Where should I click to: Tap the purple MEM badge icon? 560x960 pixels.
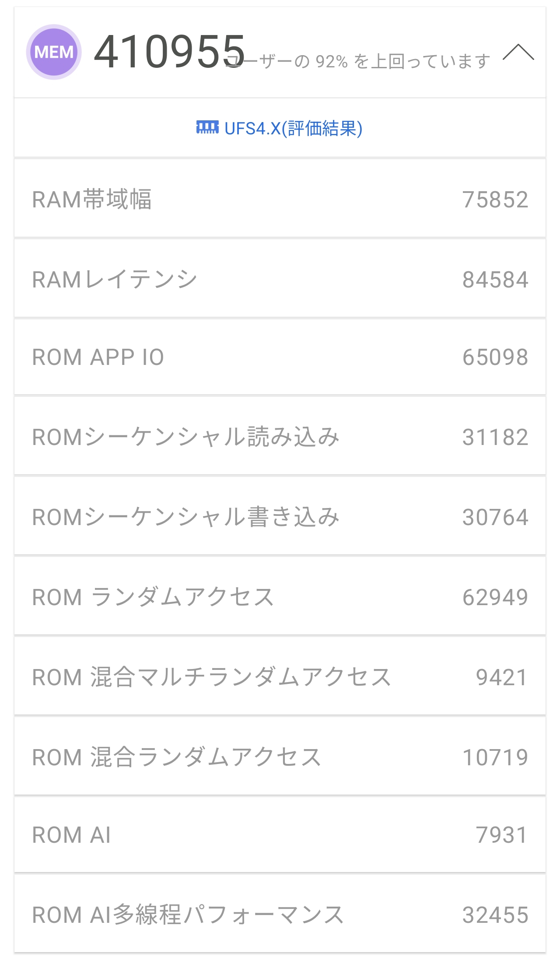point(54,52)
